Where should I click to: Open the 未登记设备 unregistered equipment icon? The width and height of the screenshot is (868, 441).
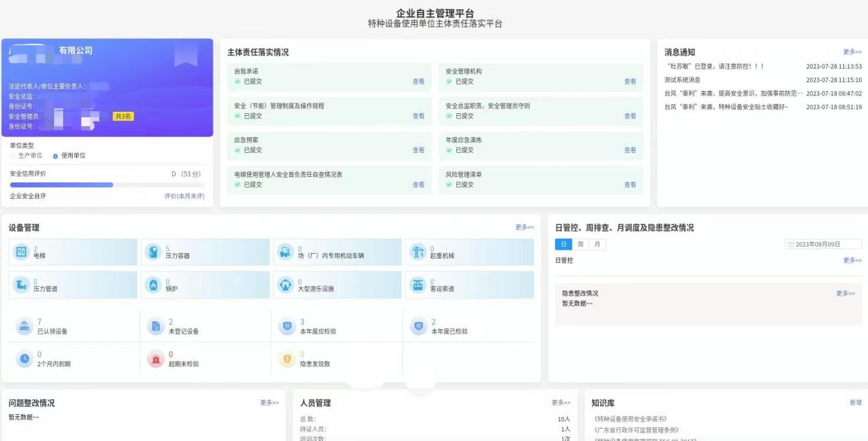156,326
